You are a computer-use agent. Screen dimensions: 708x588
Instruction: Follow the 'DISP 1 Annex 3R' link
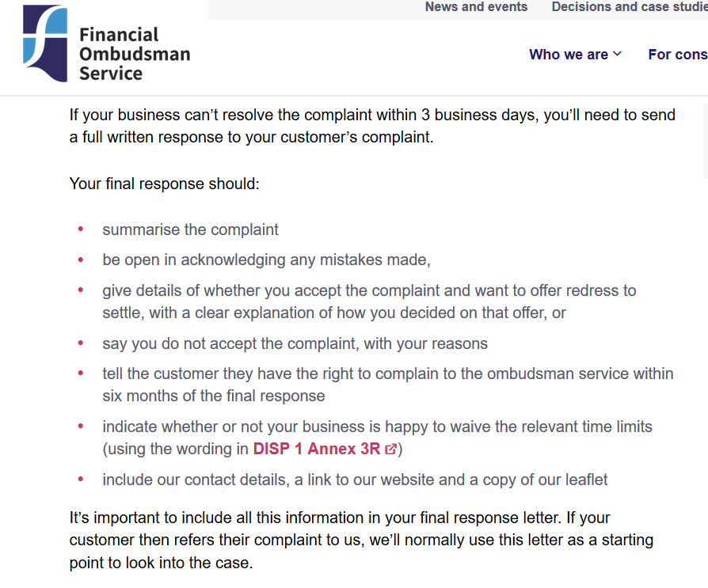point(317,449)
